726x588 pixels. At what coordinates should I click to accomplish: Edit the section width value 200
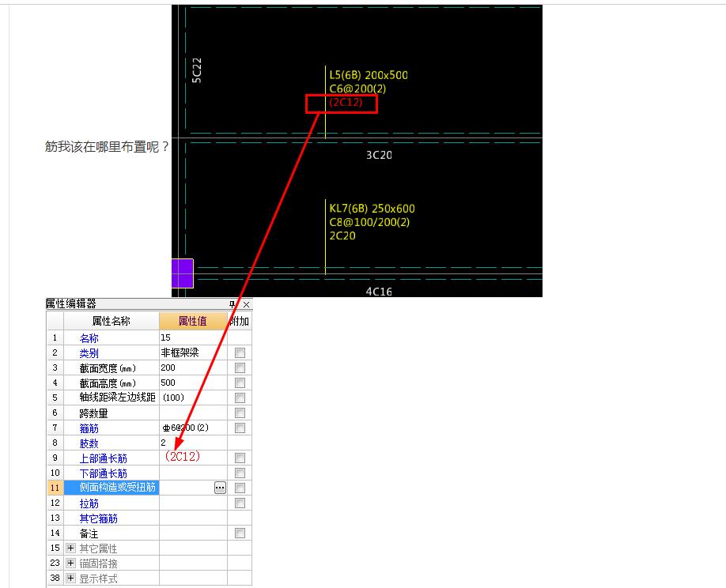point(193,367)
